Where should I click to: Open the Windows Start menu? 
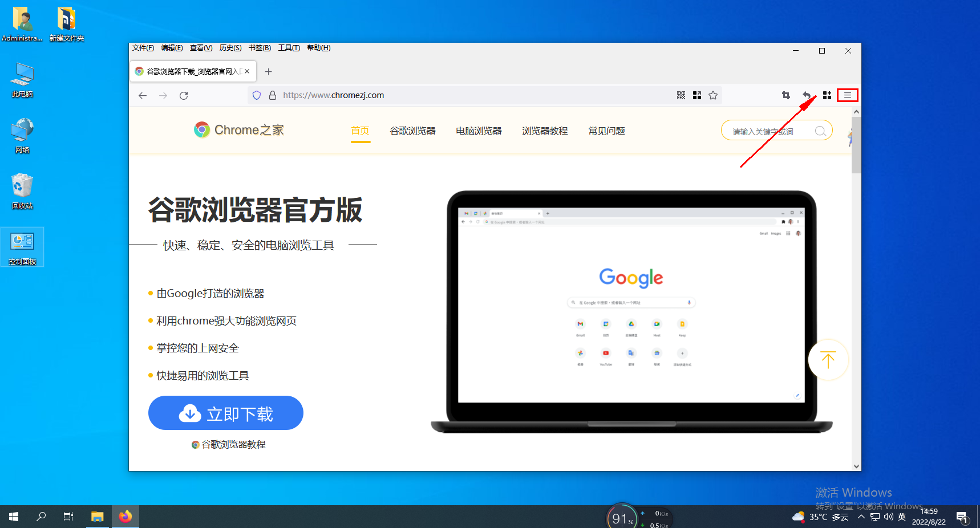click(x=14, y=517)
